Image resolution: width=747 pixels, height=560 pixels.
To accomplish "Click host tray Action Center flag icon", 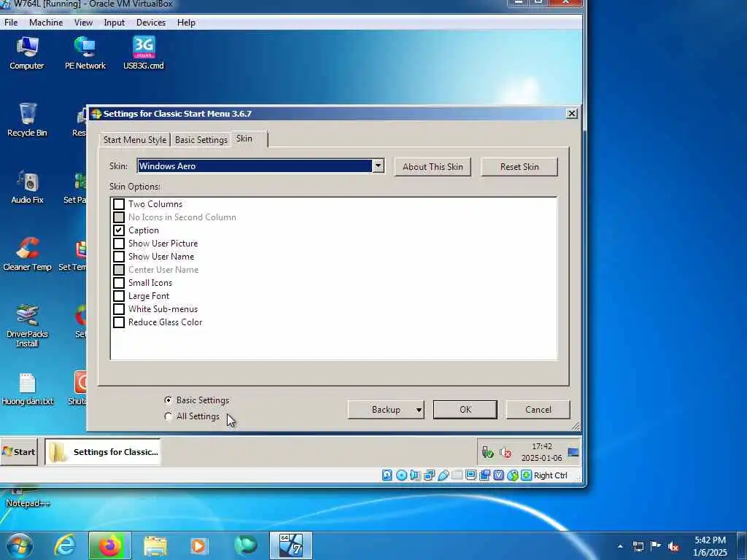I will pos(656,546).
